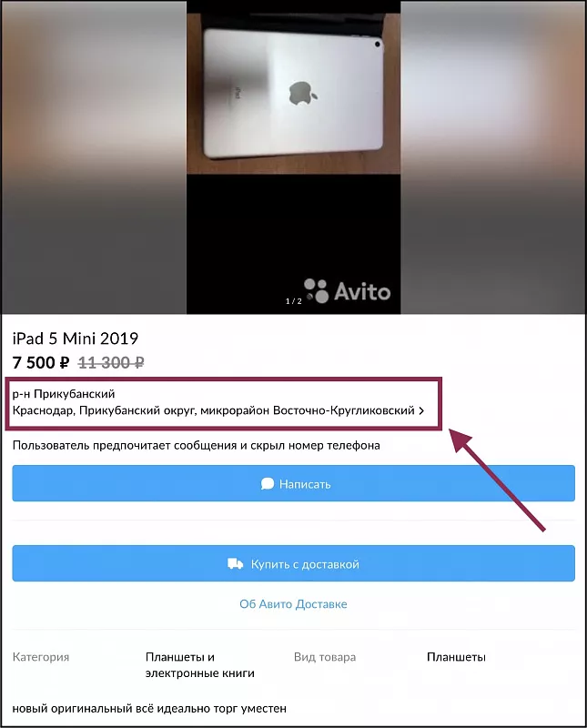Click the 1 / 2 photo counter
Image resolution: width=587 pixels, height=728 pixels.
coord(293,301)
